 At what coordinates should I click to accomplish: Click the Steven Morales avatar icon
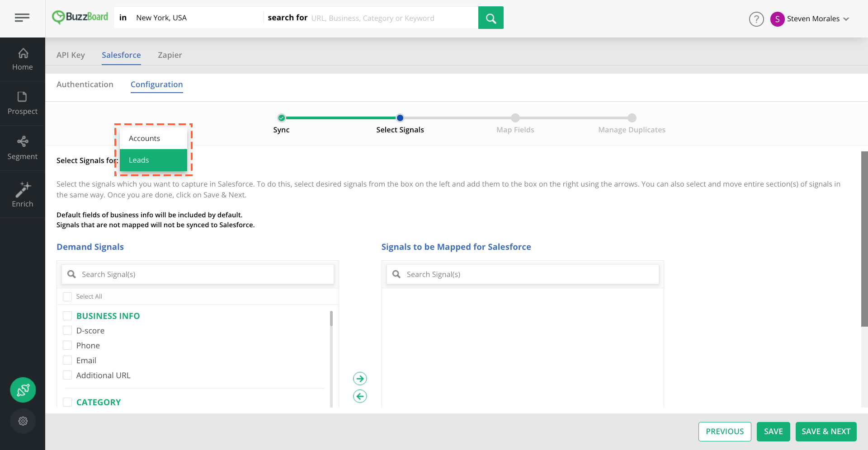click(x=777, y=19)
